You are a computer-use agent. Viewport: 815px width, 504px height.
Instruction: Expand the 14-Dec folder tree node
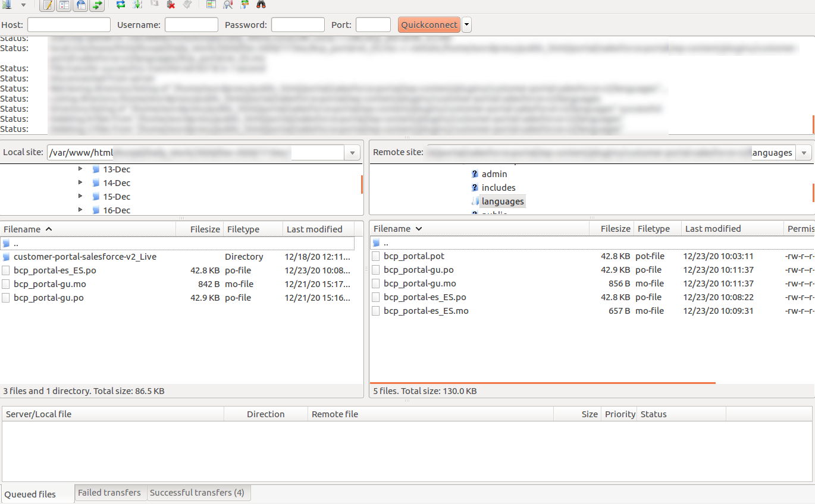click(x=81, y=183)
